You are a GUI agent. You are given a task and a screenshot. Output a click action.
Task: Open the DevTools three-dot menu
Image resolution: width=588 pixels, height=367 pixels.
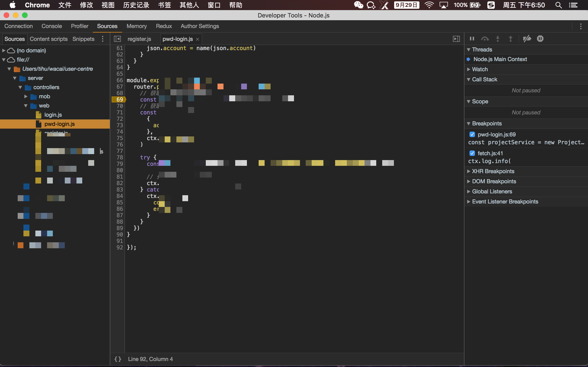pos(581,26)
